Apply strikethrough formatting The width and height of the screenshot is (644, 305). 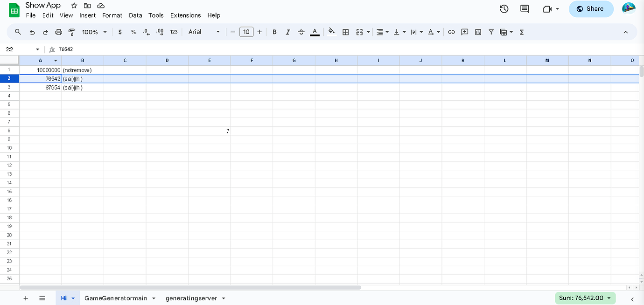(x=301, y=32)
